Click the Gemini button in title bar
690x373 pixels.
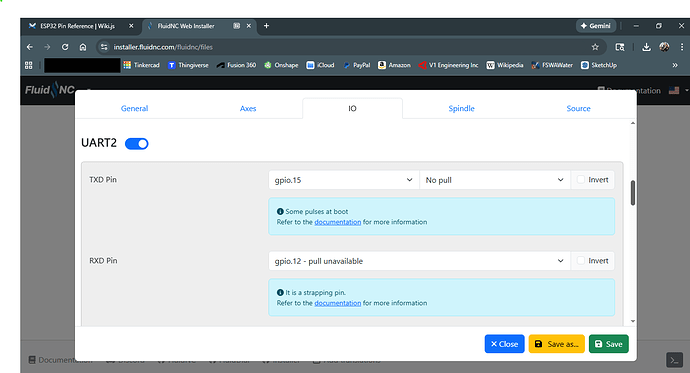point(595,26)
